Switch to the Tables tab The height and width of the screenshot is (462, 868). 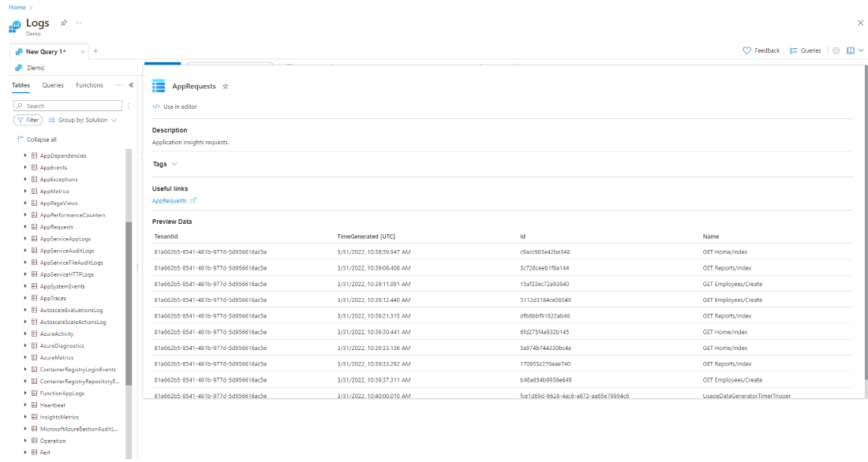coord(21,85)
